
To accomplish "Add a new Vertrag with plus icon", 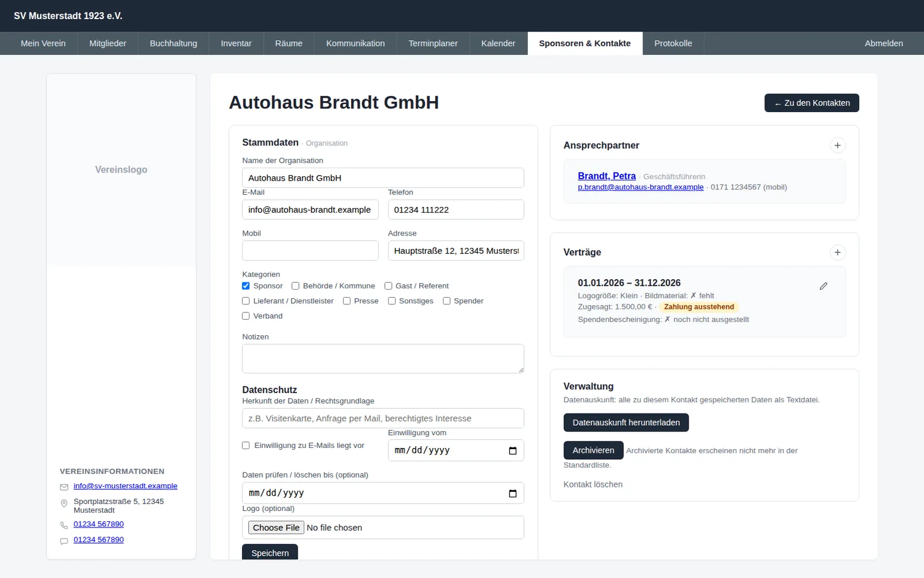I will click(x=837, y=252).
